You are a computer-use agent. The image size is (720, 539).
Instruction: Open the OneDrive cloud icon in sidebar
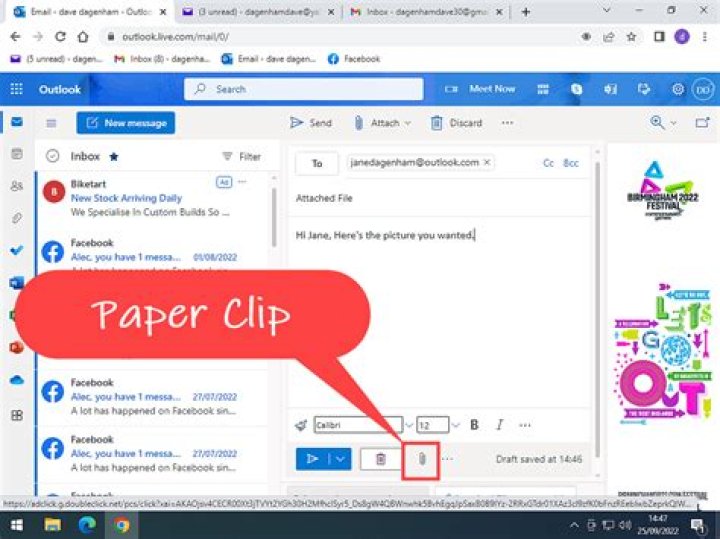pyautogui.click(x=17, y=380)
